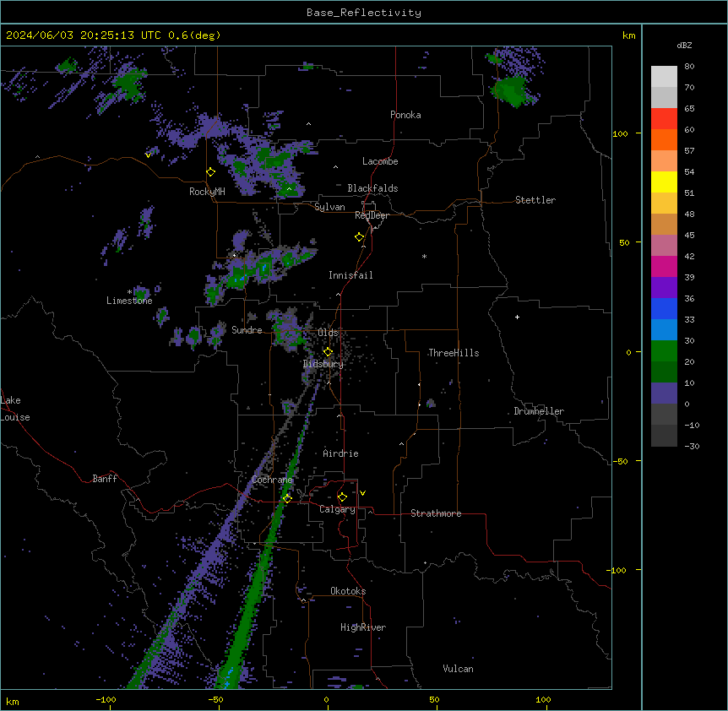
Task: Click the yellow V marker northwest of RockyMH
Action: (x=148, y=155)
